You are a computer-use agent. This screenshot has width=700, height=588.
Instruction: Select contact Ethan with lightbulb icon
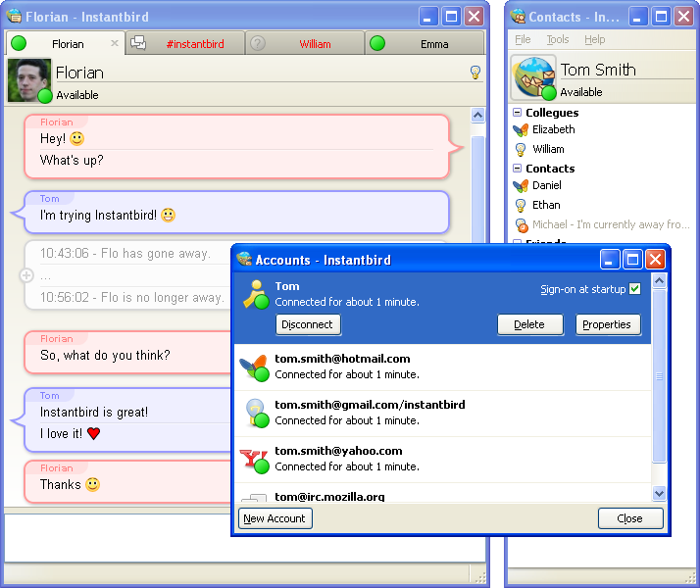pos(546,205)
